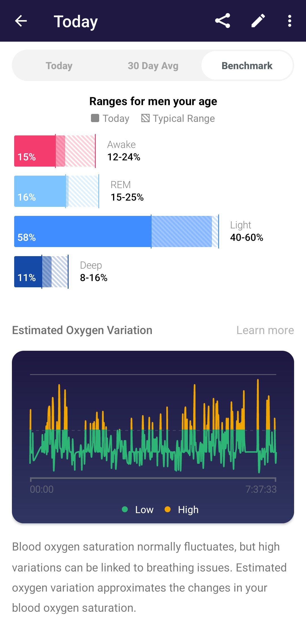Click the Typical Range hatched icon

(x=145, y=118)
